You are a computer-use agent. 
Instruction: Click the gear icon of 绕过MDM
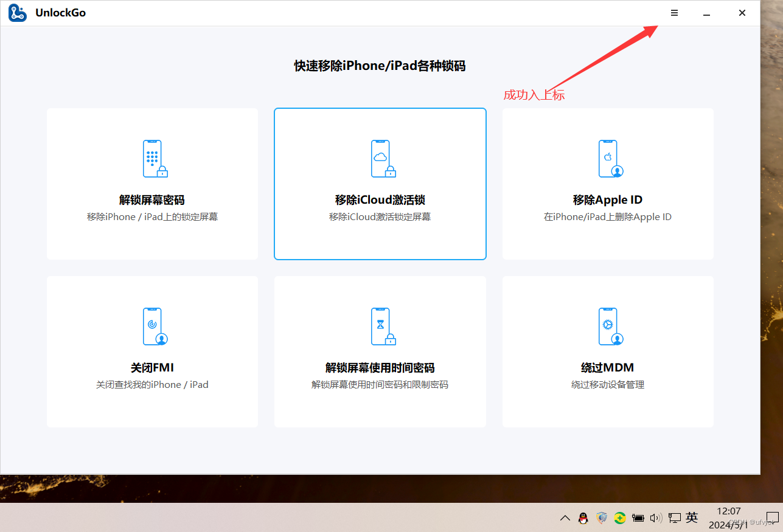(610, 326)
